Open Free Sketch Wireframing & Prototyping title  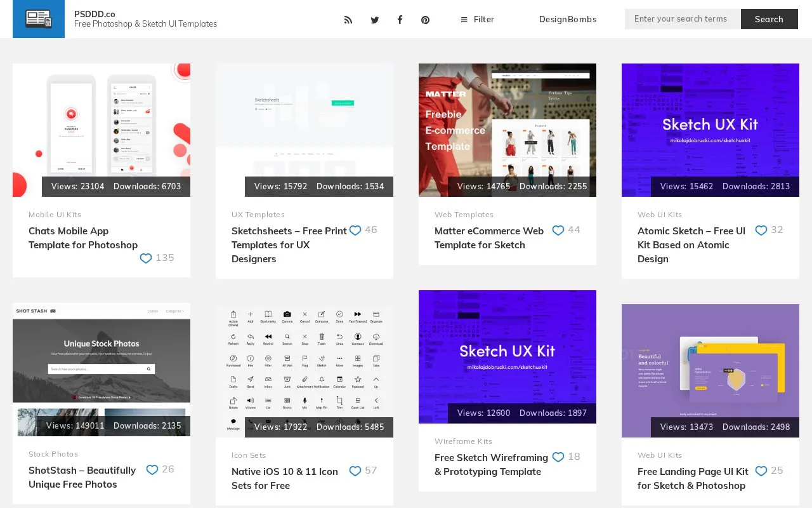[491, 465]
